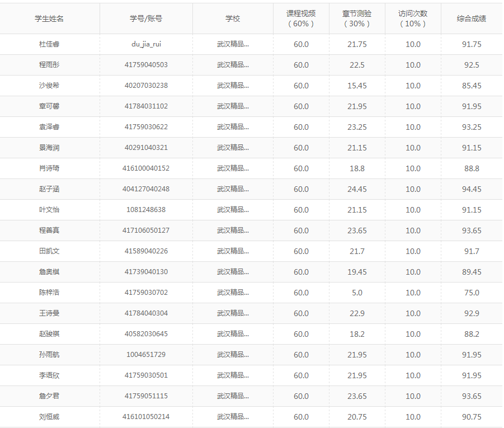This screenshot has width=504, height=428.
Task: Click total score 93.25
Action: (472, 127)
